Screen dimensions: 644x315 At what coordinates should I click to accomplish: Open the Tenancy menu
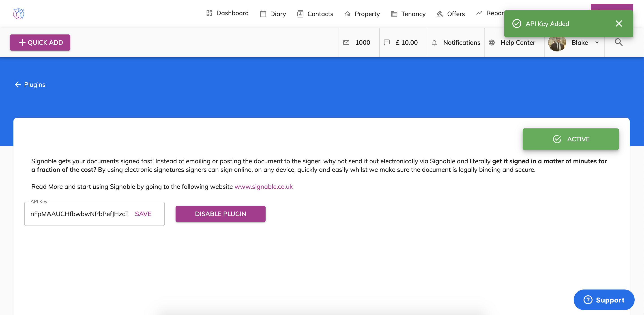click(x=408, y=14)
